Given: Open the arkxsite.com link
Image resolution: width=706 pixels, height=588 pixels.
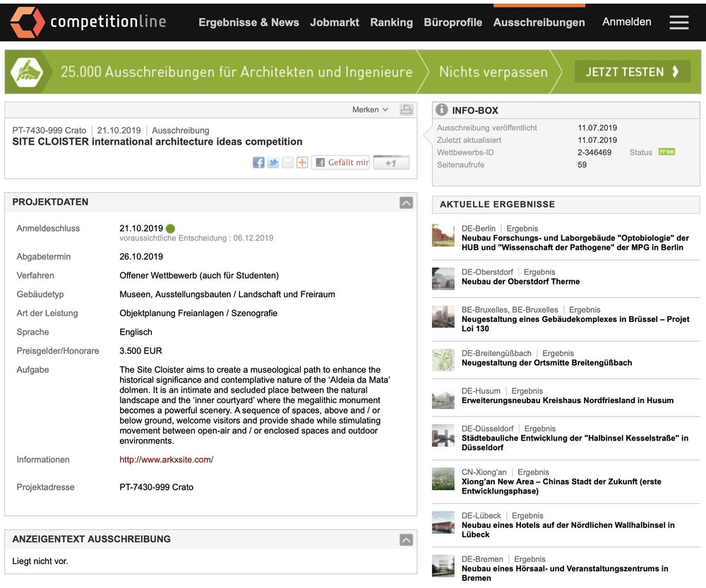Looking at the screenshot, I should click(x=167, y=460).
